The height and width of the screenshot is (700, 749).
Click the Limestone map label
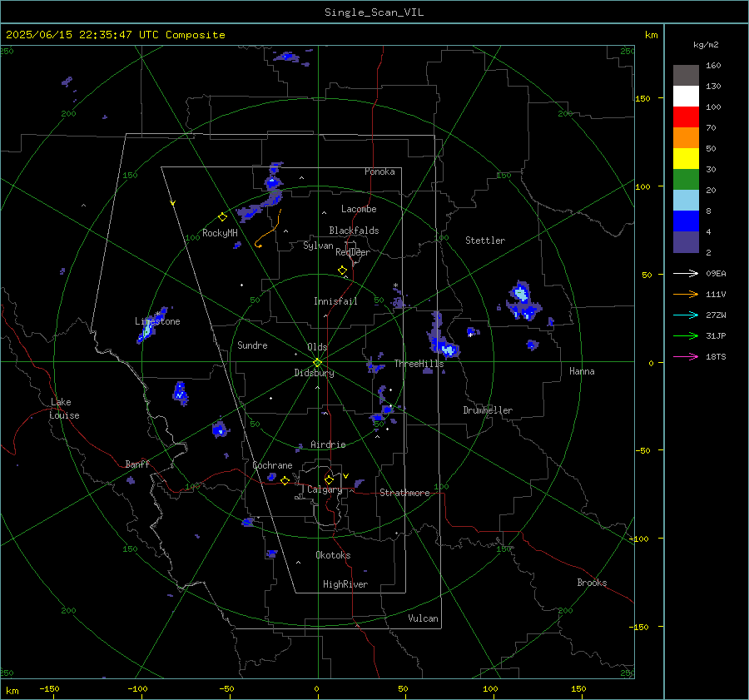coord(157,321)
